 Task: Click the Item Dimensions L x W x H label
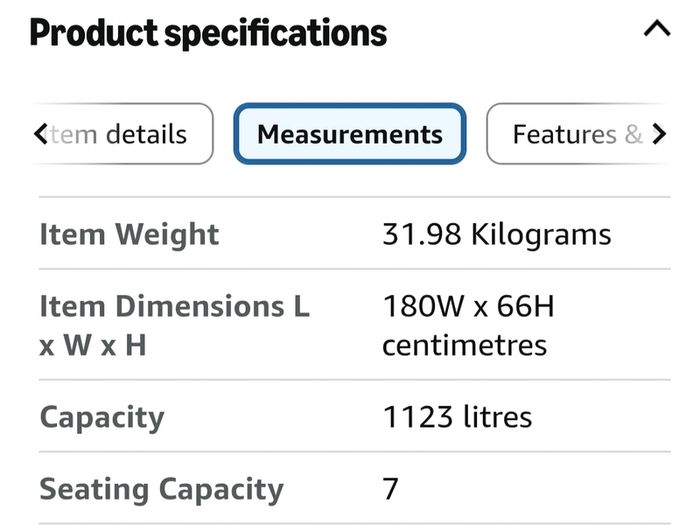pyautogui.click(x=175, y=325)
